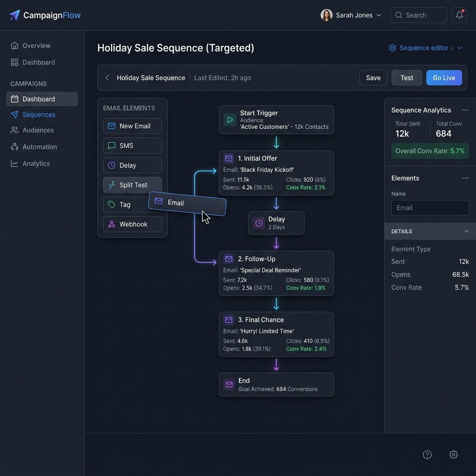Collapse the DETAILS section
This screenshot has width=476, height=476.
point(466,231)
